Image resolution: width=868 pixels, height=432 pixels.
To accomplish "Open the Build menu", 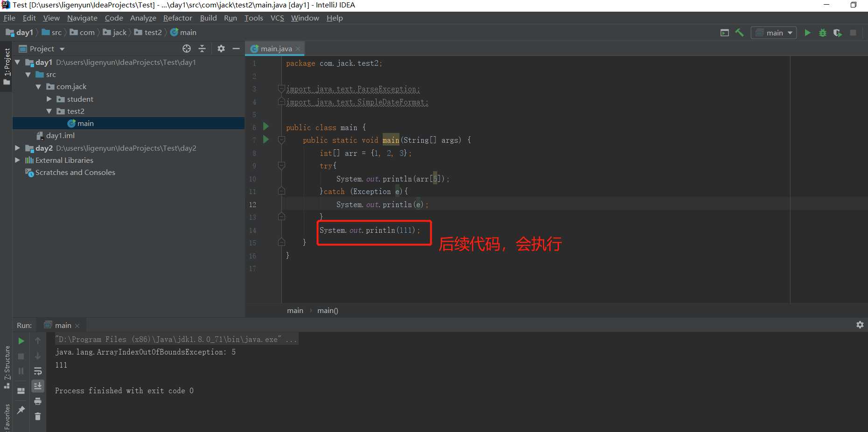I will point(208,18).
